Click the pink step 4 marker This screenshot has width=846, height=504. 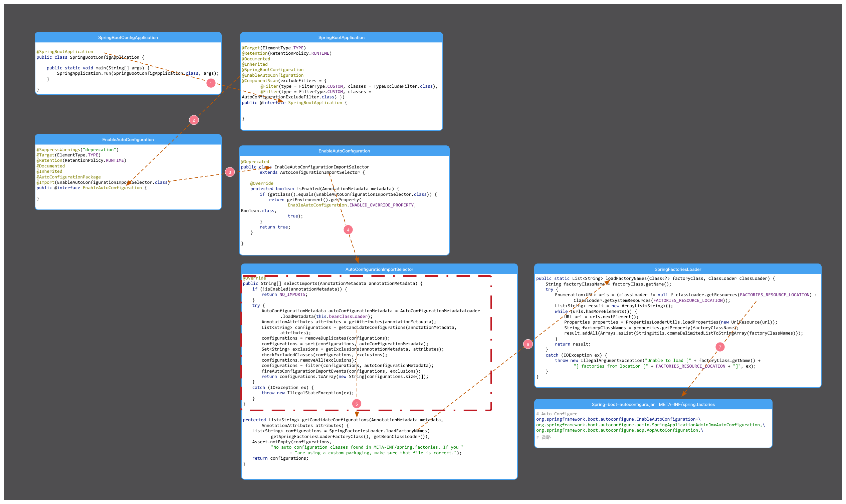click(348, 230)
